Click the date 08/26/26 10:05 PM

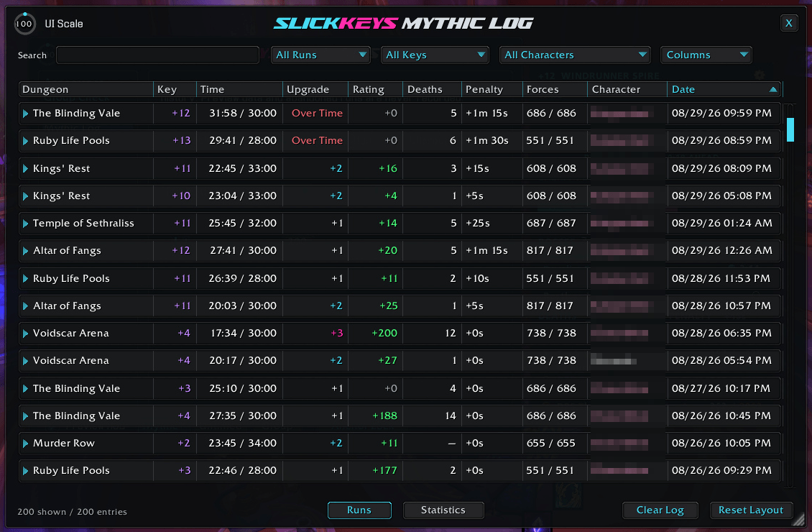(x=721, y=444)
